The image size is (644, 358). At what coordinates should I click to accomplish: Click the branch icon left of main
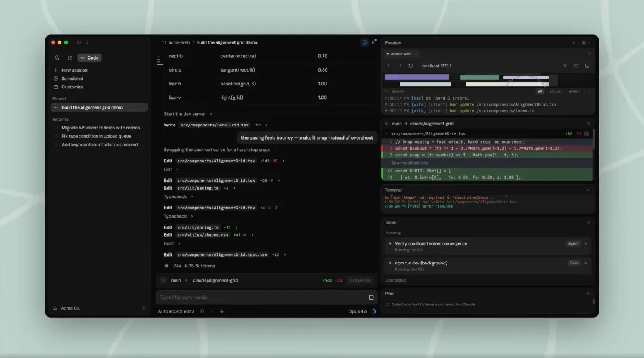pos(163,280)
